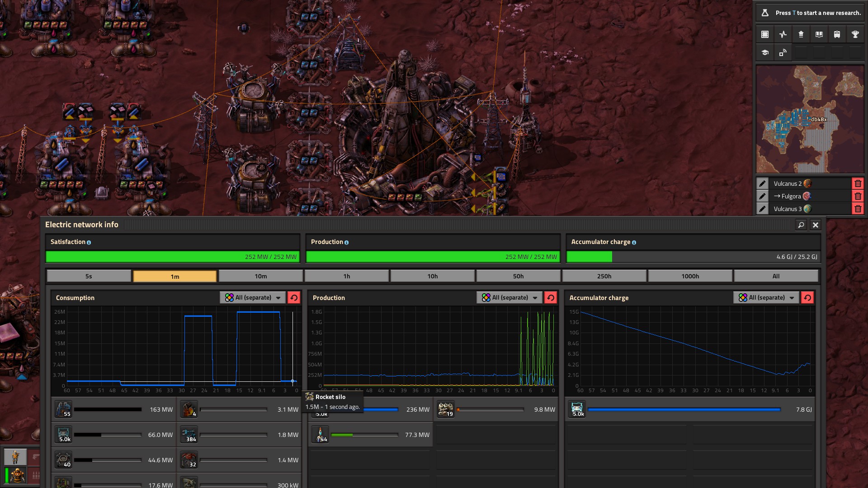Open Consumption All (separate) dropdown
Screen dimensions: 868x488
point(253,297)
